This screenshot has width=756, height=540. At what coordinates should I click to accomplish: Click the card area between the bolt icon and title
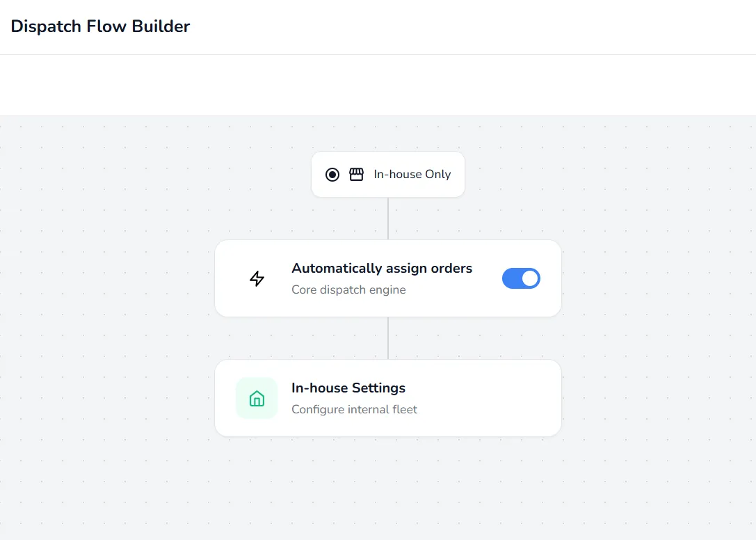(278, 278)
